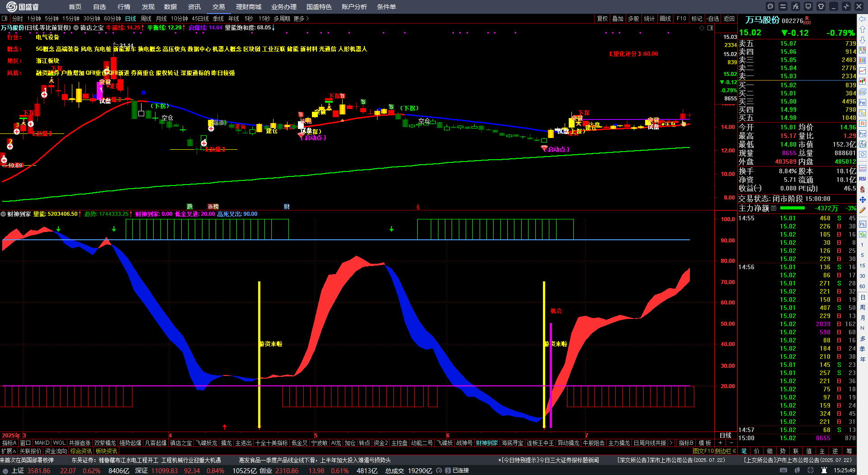
Task: Switch to 60分钟 period
Action: pos(113,19)
